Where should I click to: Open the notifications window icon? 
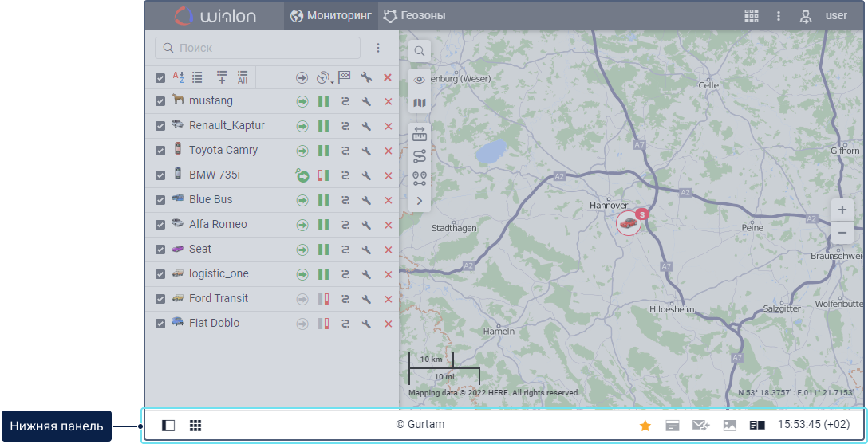pos(673,426)
